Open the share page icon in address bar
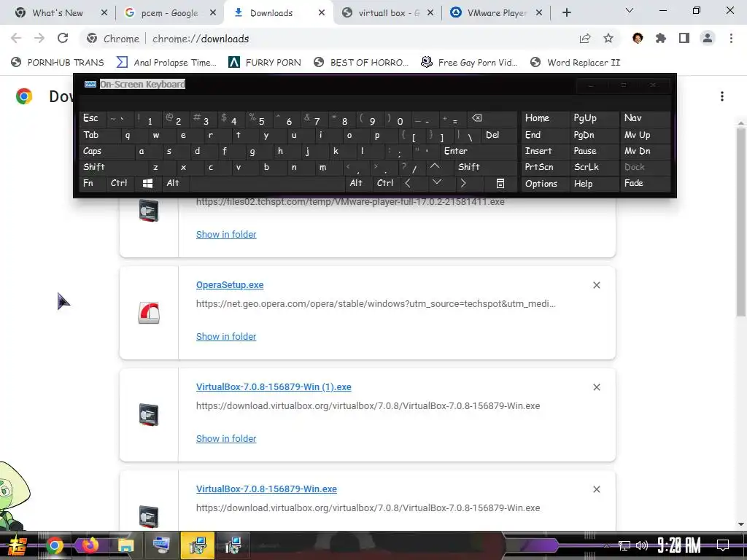 point(585,38)
